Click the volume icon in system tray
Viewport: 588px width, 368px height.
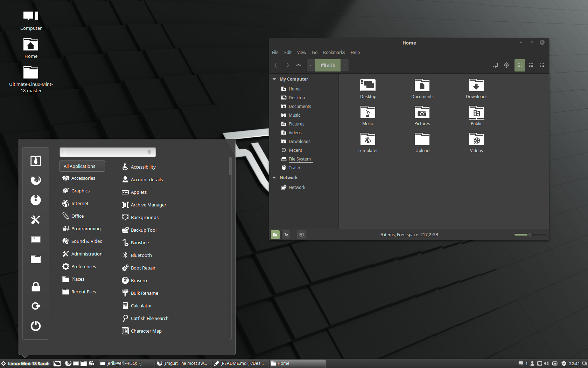click(x=546, y=363)
